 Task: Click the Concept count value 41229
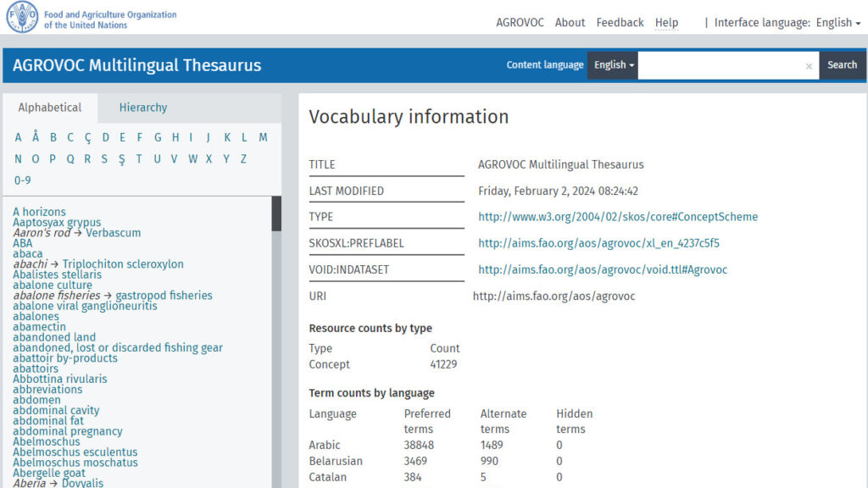tap(443, 364)
